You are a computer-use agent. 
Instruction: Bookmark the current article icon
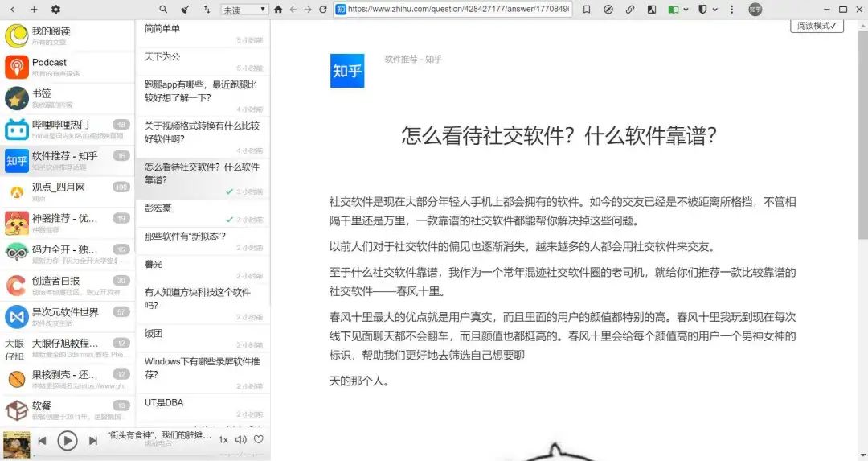point(587,10)
